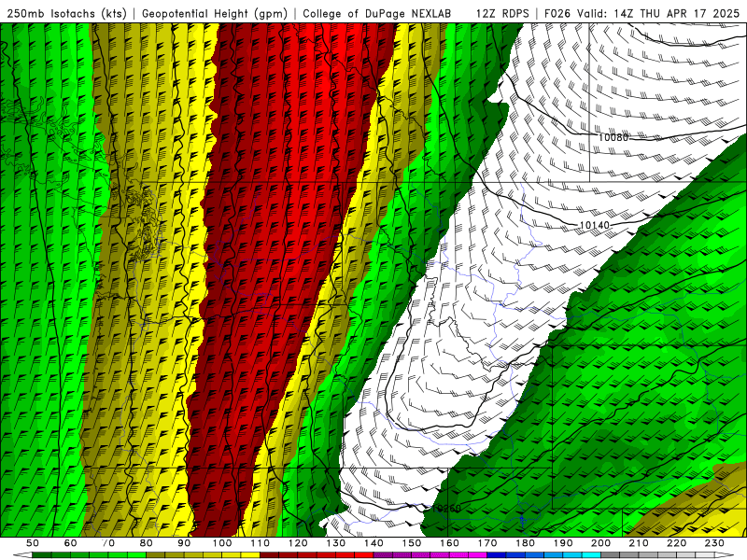This screenshot has height=560, width=747.
Task: Click the "12Z RDPS" model run label
Action: [x=502, y=13]
